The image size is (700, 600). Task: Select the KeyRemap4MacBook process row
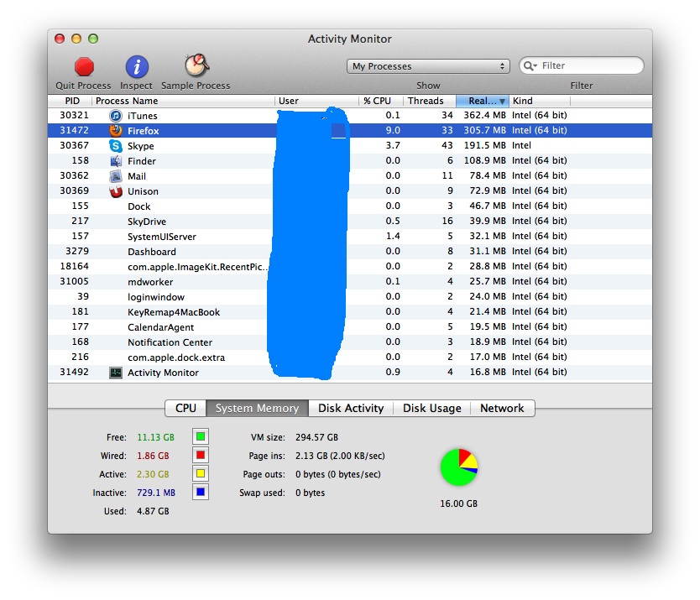(349, 312)
